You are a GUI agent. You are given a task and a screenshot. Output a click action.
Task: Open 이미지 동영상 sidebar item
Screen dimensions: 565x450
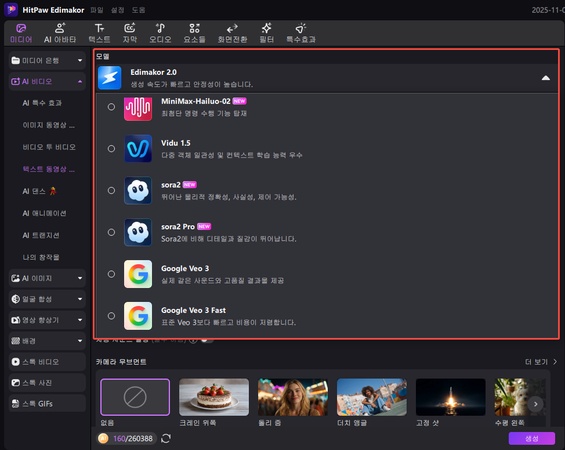[49, 125]
